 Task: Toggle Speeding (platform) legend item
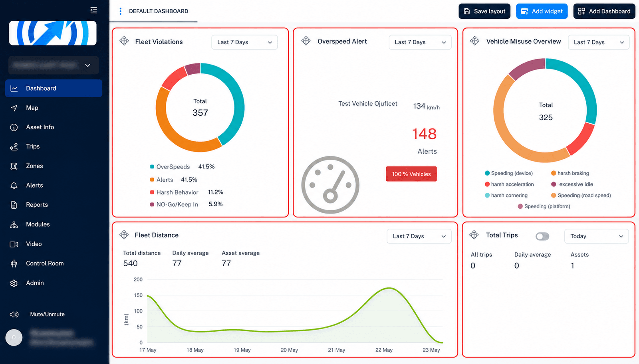click(544, 206)
